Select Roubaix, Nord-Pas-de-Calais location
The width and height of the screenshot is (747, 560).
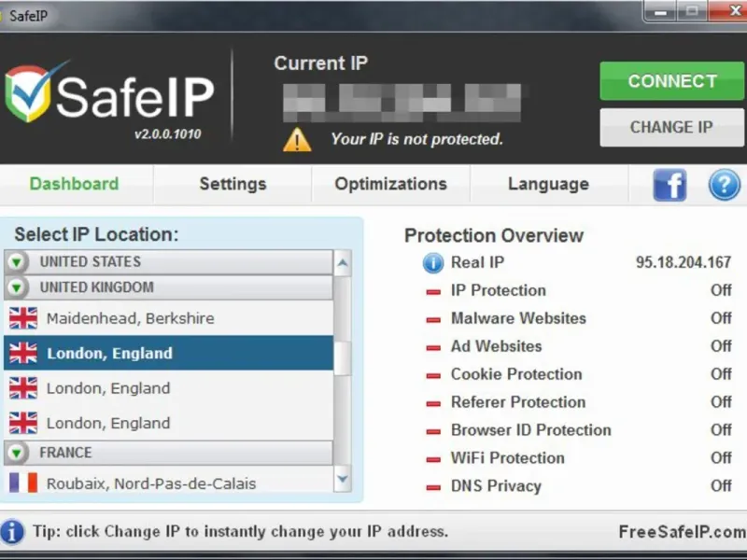[168, 483]
